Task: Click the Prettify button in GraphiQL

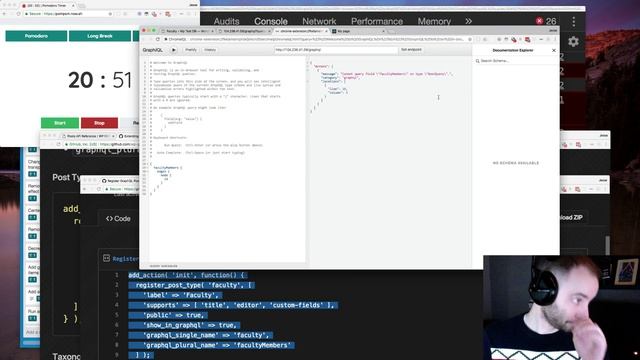Action: pos(191,50)
